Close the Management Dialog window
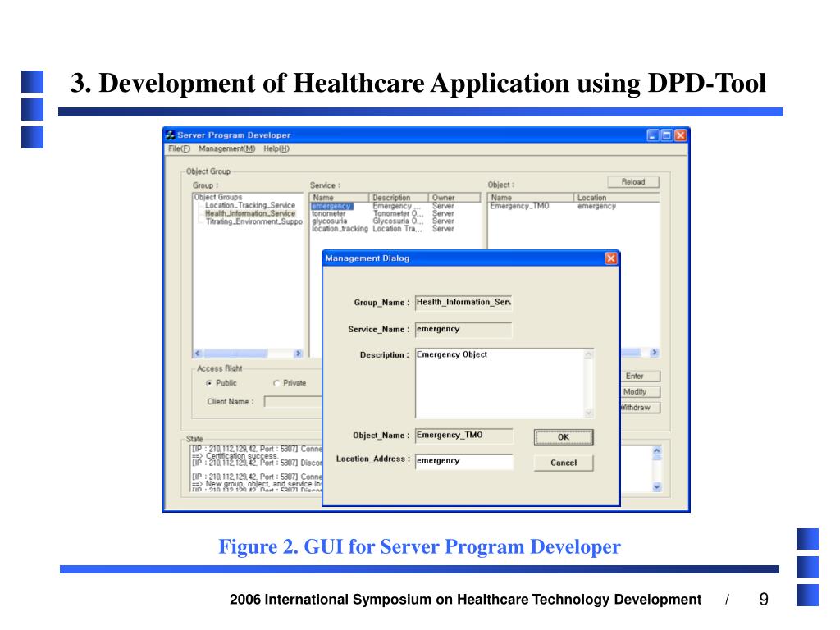The height and width of the screenshot is (630, 840). coord(610,258)
